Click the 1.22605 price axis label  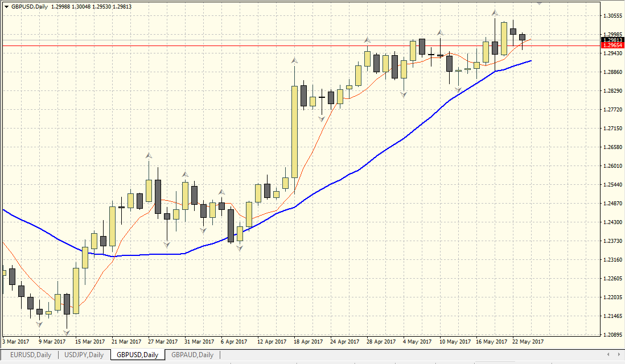[x=612, y=278]
